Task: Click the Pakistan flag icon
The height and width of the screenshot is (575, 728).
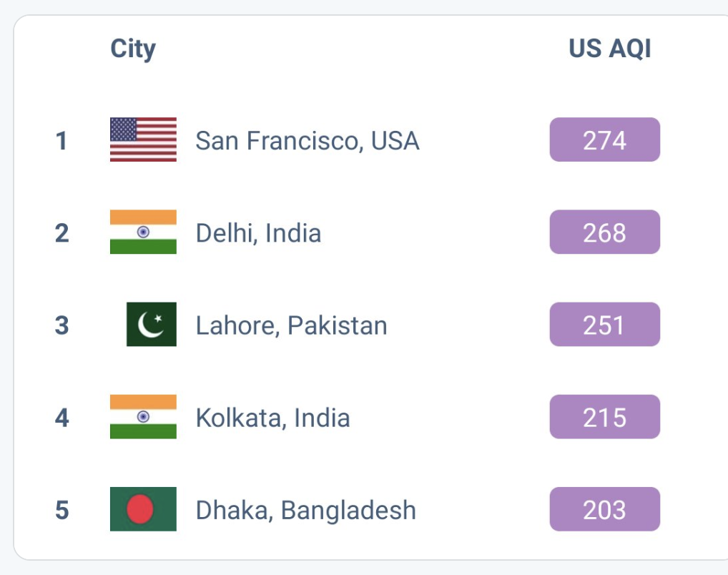Action: (x=152, y=324)
